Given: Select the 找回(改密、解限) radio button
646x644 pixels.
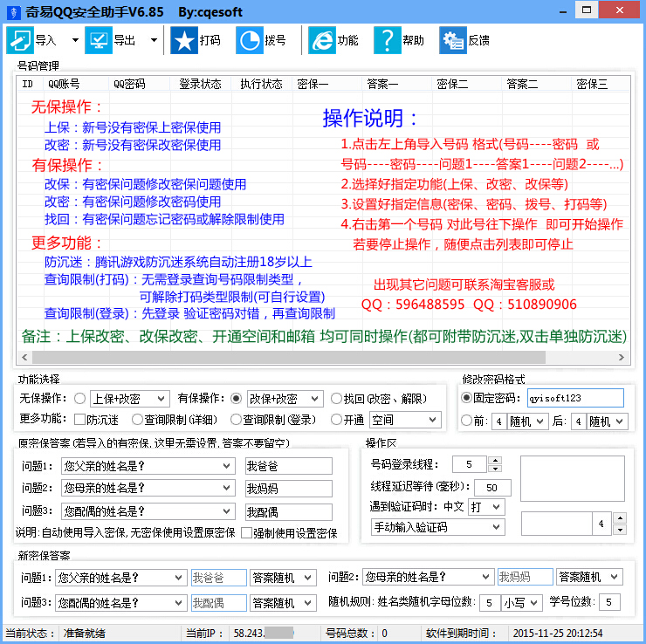Looking at the screenshot, I should point(336,399).
